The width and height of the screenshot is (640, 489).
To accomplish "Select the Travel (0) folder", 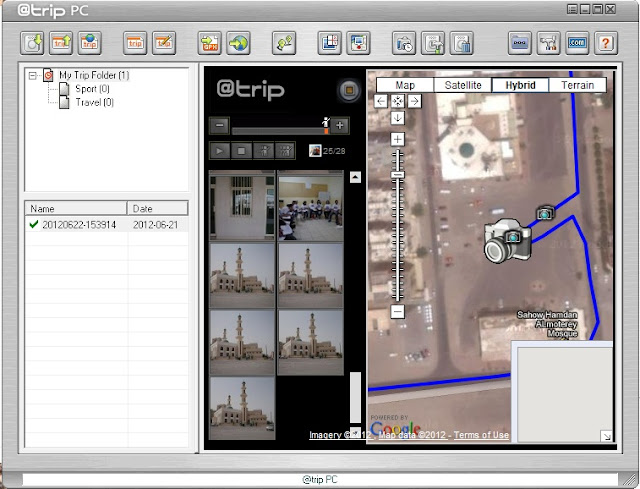I will tap(95, 102).
